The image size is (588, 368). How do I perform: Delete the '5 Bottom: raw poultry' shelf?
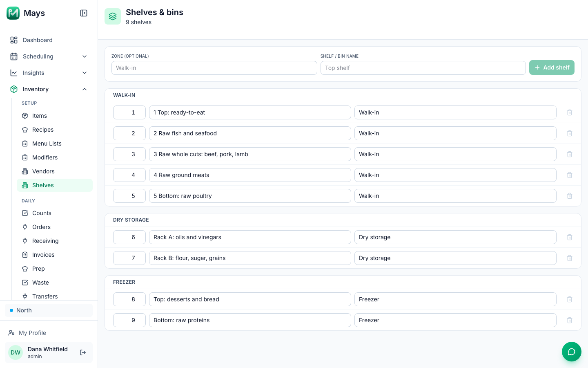pos(570,196)
